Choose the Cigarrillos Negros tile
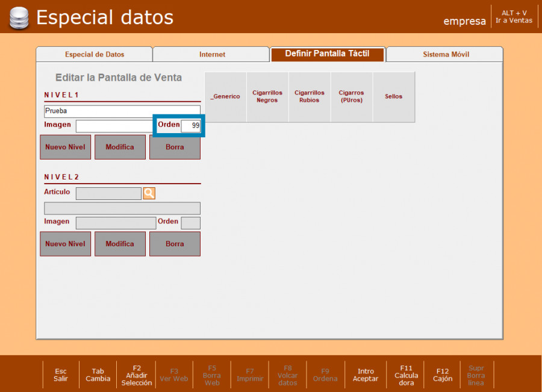Viewport: 542px width, 392px height. coord(267,97)
